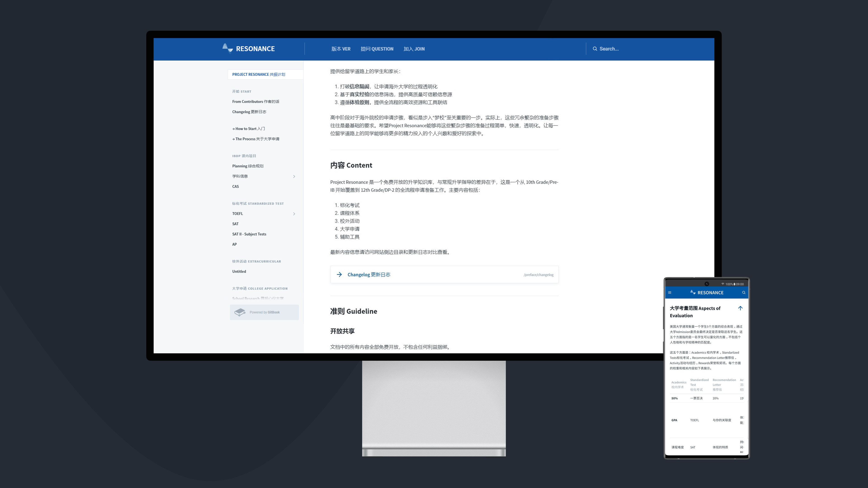Open the Changelog 更新日志 card link
Image resolution: width=868 pixels, height=488 pixels.
[369, 274]
